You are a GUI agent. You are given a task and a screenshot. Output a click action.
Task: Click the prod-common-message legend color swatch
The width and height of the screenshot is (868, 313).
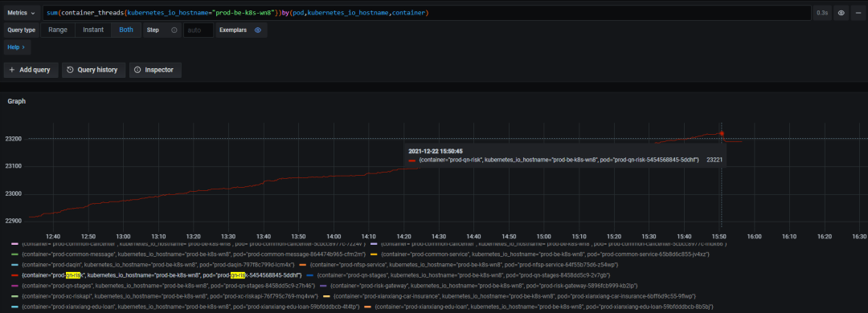tap(15, 254)
